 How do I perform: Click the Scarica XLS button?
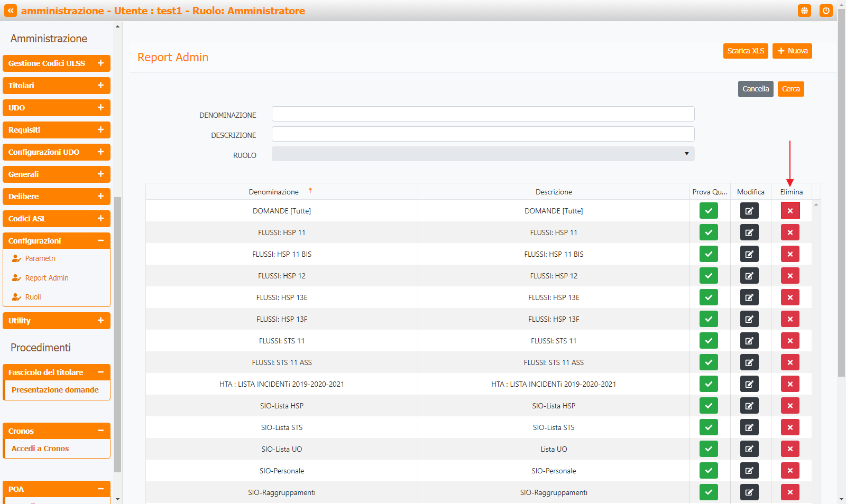tap(745, 51)
